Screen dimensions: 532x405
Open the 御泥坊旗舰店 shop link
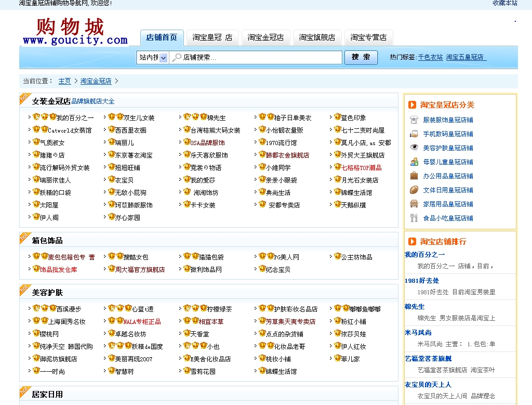point(59,359)
